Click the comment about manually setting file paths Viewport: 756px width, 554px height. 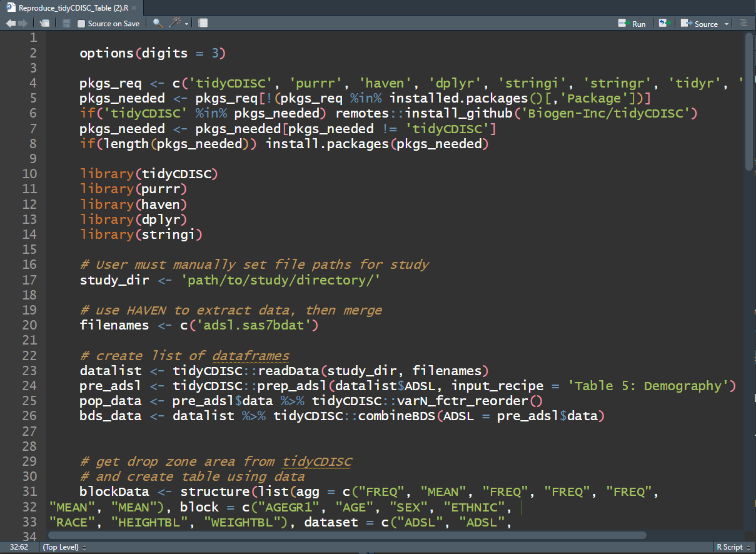tap(255, 264)
